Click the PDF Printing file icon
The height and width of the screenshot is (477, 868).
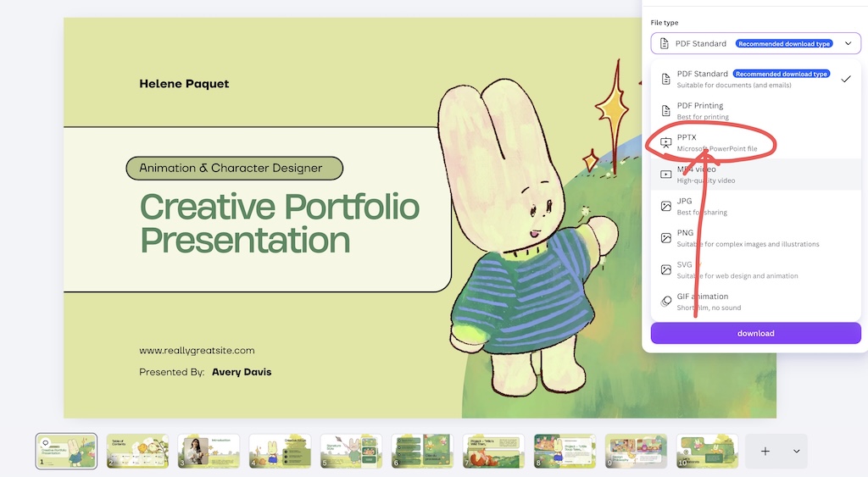click(666, 111)
